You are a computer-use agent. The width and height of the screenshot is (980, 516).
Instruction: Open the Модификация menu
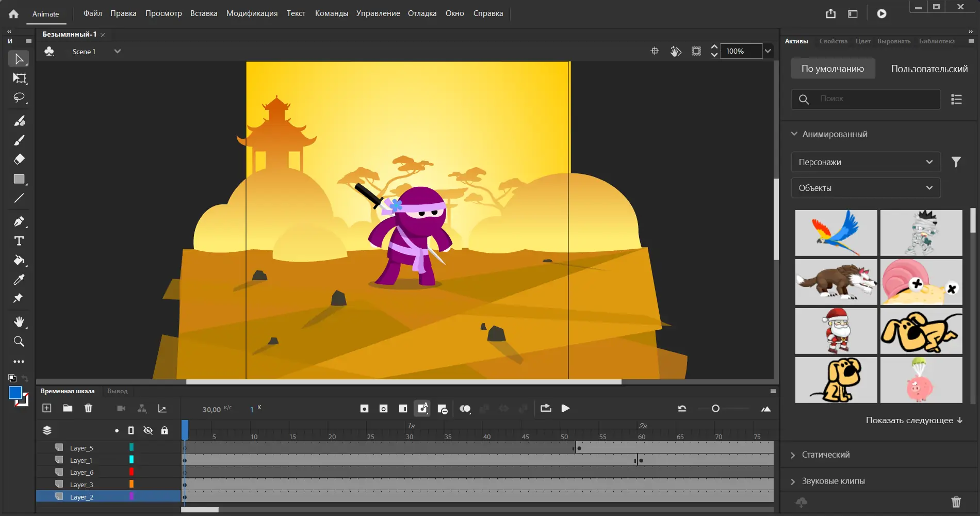pos(252,13)
